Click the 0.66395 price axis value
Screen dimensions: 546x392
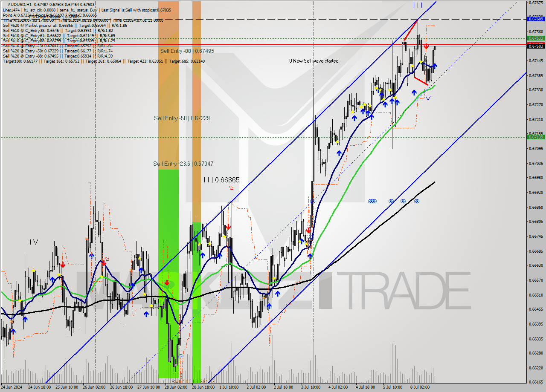(536, 324)
